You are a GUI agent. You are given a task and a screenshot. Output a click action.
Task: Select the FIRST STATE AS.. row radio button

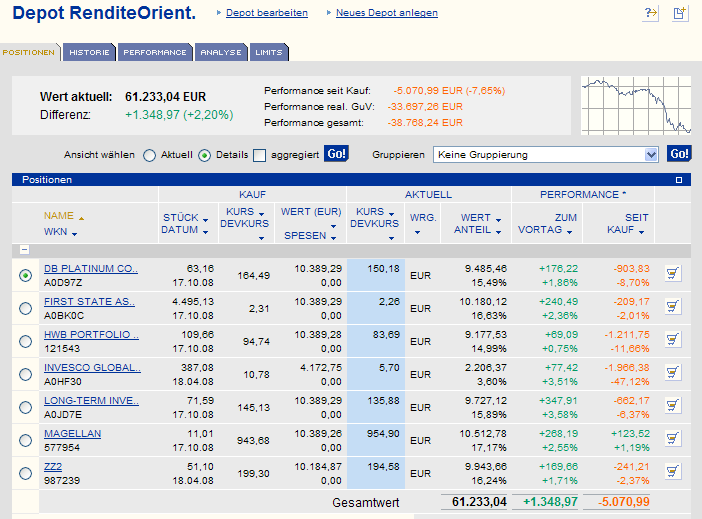(25, 308)
